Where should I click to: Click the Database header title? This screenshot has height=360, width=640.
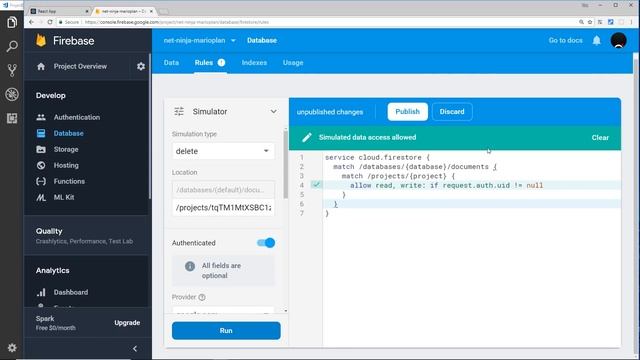(262, 40)
